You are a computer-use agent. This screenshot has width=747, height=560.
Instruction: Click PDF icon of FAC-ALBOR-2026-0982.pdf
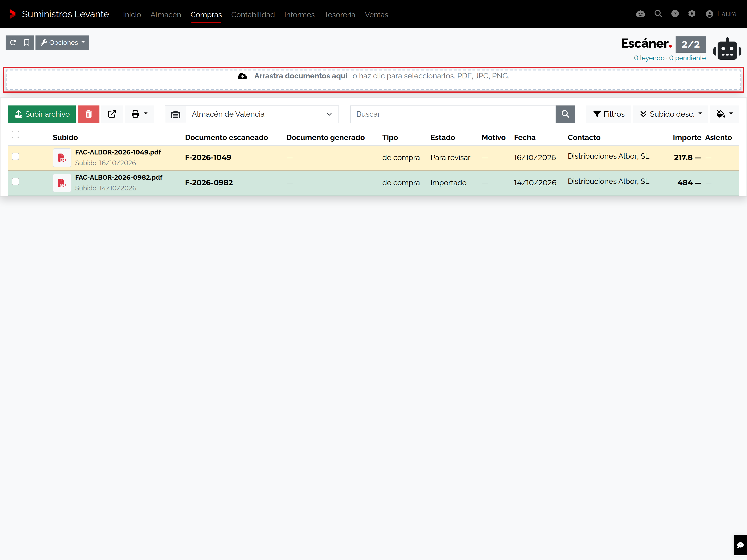pyautogui.click(x=62, y=183)
